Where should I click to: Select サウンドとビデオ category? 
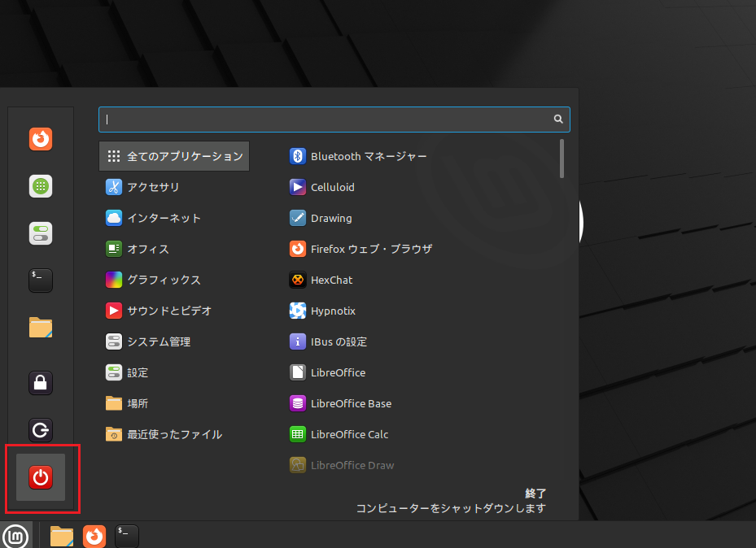(174, 311)
